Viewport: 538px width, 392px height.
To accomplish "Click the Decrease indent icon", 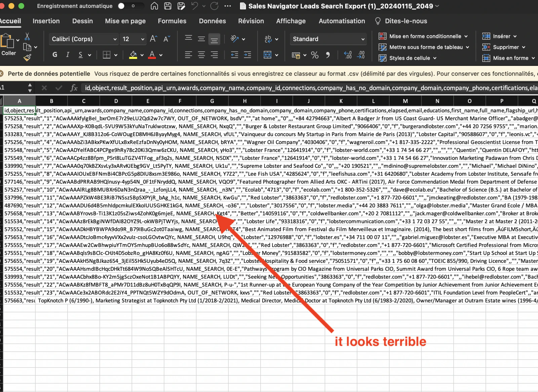I will [x=235, y=54].
